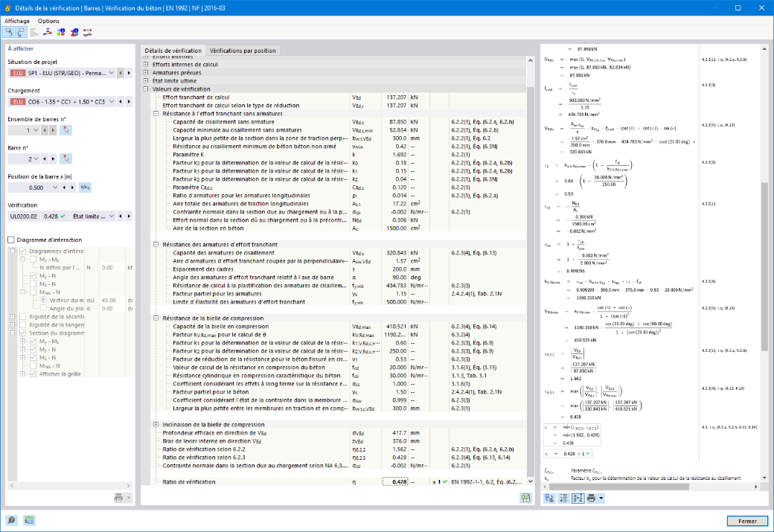Click the UL0200.02 verification code field
The width and height of the screenshot is (774, 532).
point(24,217)
